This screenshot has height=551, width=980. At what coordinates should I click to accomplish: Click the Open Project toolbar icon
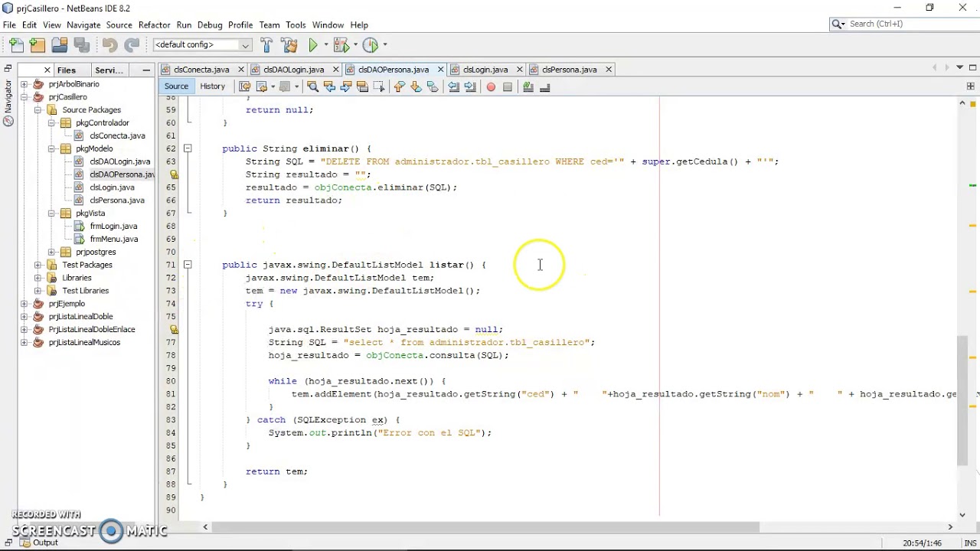[x=59, y=45]
